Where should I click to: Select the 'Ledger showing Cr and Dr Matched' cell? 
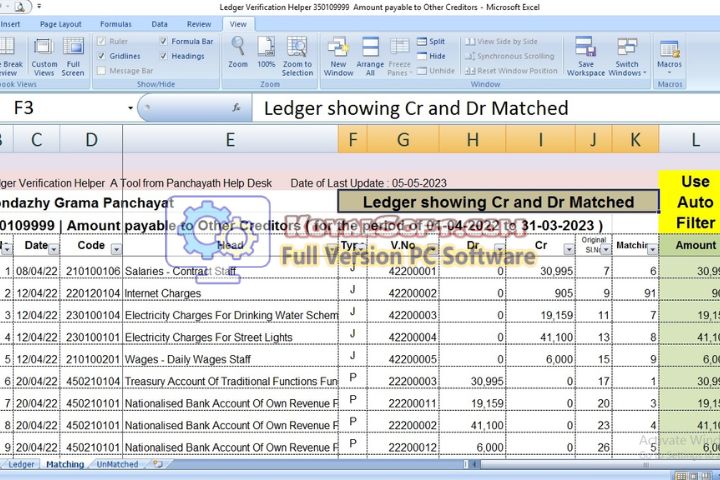(498, 202)
